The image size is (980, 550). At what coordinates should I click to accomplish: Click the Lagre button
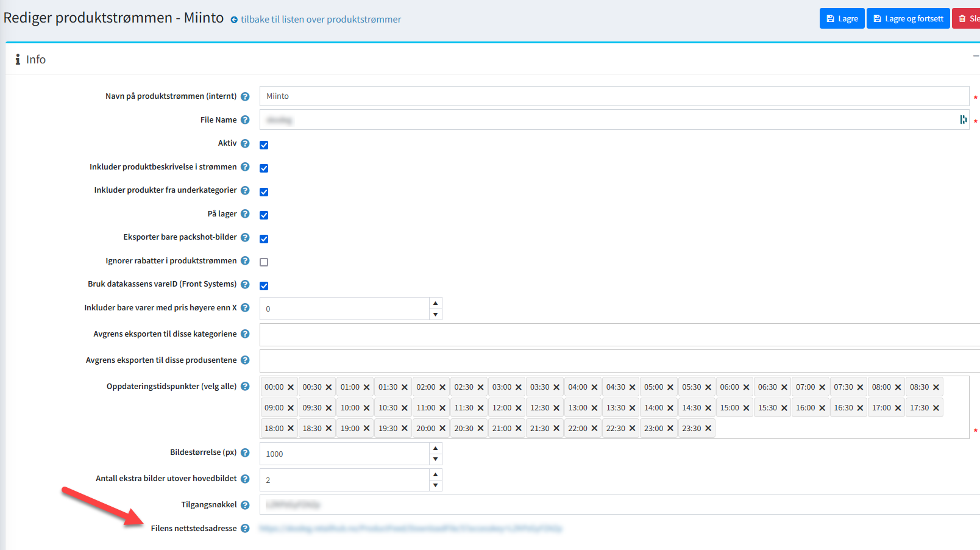coord(842,19)
